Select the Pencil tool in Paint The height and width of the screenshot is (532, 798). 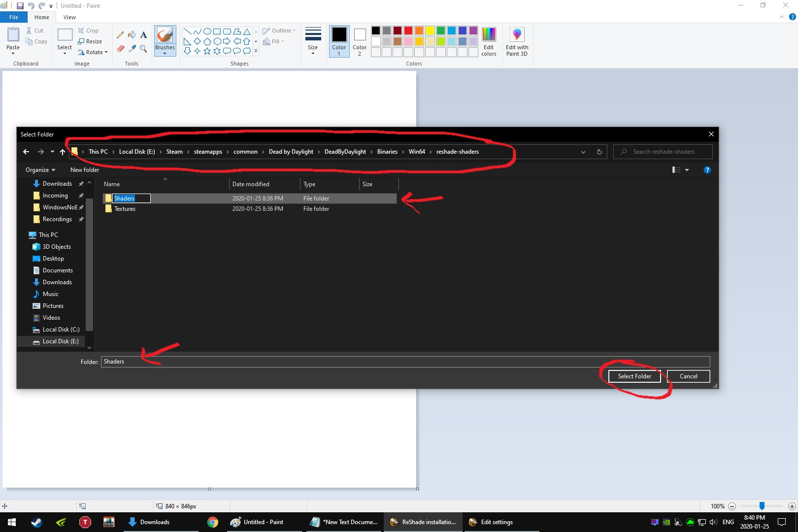click(x=120, y=35)
